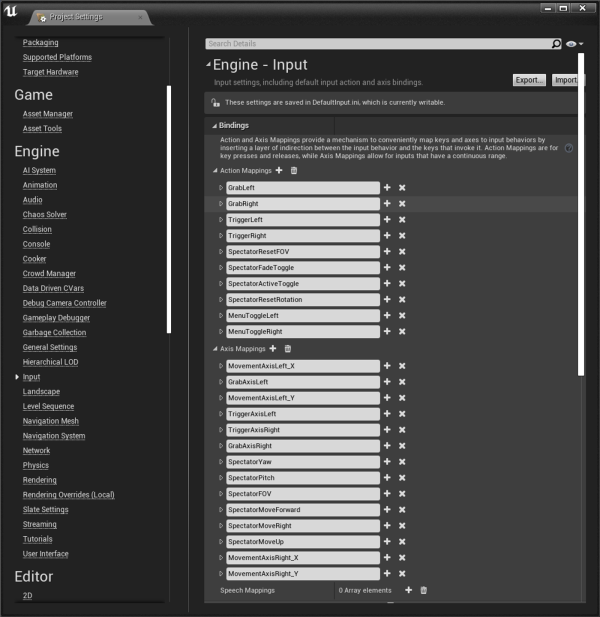The image size is (600, 617).
Task: Open Supported Platforms settings
Action: coord(57,57)
